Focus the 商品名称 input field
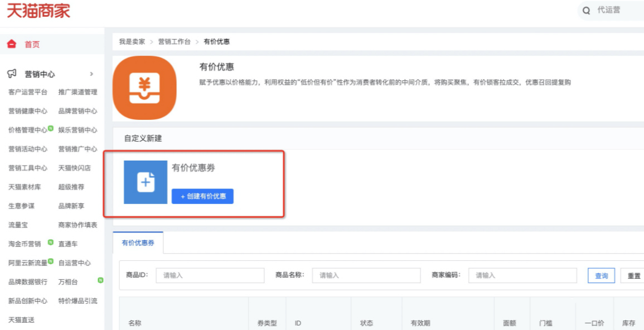The width and height of the screenshot is (644, 330). coord(366,275)
